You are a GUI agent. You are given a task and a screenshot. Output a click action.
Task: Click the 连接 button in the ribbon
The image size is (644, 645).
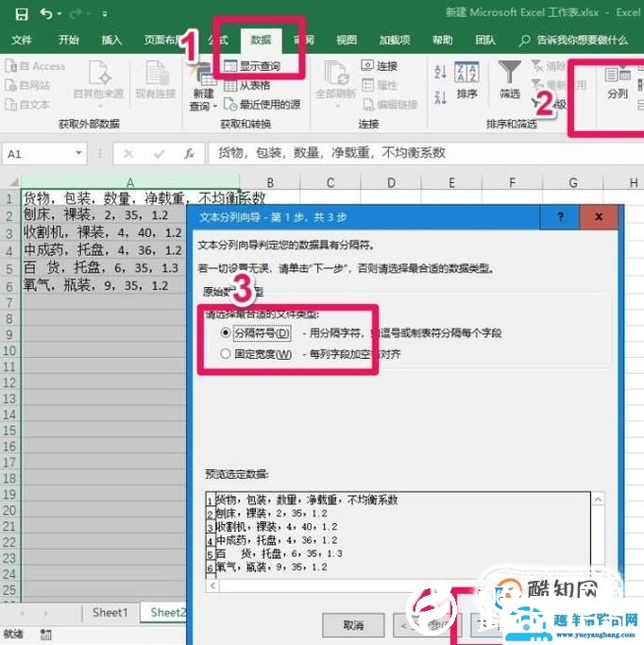[380, 66]
